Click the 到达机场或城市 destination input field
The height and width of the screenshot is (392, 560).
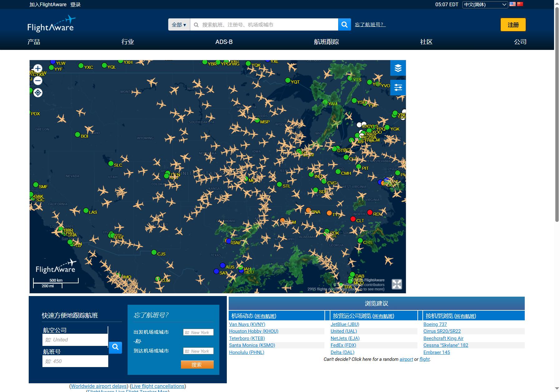coord(198,351)
